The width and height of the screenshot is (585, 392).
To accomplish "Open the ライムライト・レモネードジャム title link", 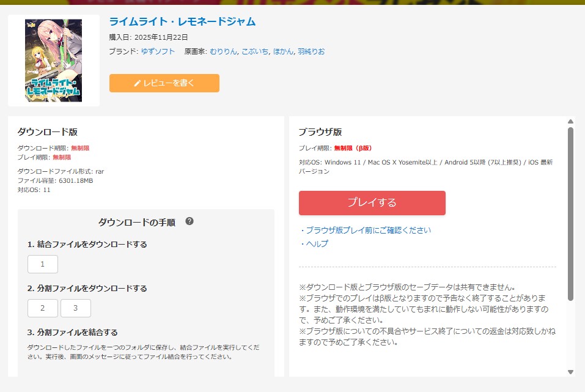I will 182,21.
